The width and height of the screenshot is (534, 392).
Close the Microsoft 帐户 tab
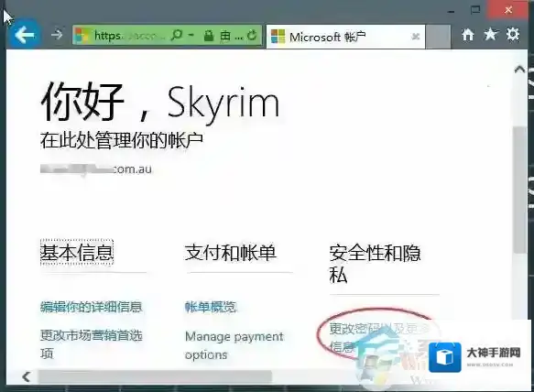[x=415, y=36]
